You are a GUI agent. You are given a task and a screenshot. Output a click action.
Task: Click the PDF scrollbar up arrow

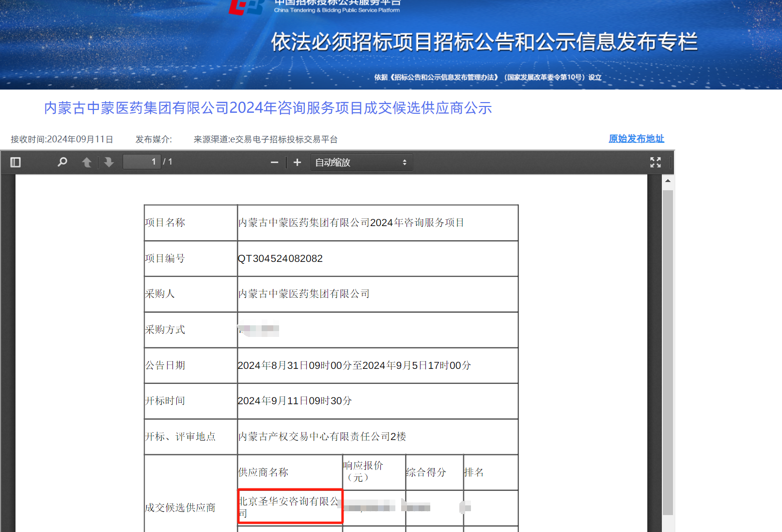coord(668,181)
